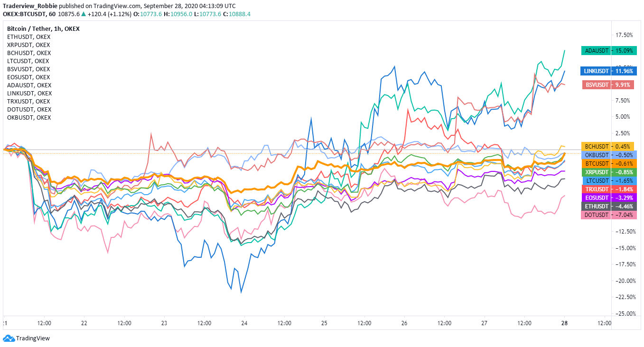Screen dimensions: 644x347
Task: Click the 24 date marker on time axis
Action: (244, 323)
